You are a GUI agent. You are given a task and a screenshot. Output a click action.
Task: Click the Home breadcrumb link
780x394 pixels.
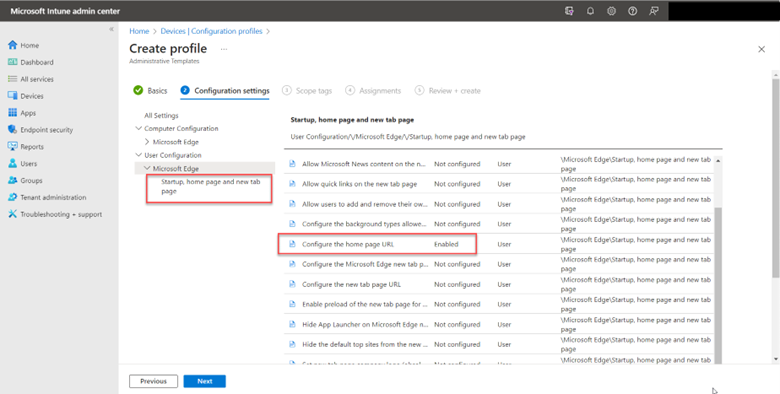[x=139, y=31]
